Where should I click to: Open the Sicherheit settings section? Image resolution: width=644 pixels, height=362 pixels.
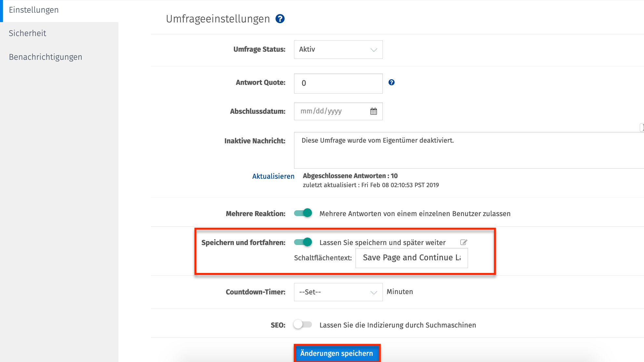pyautogui.click(x=27, y=33)
